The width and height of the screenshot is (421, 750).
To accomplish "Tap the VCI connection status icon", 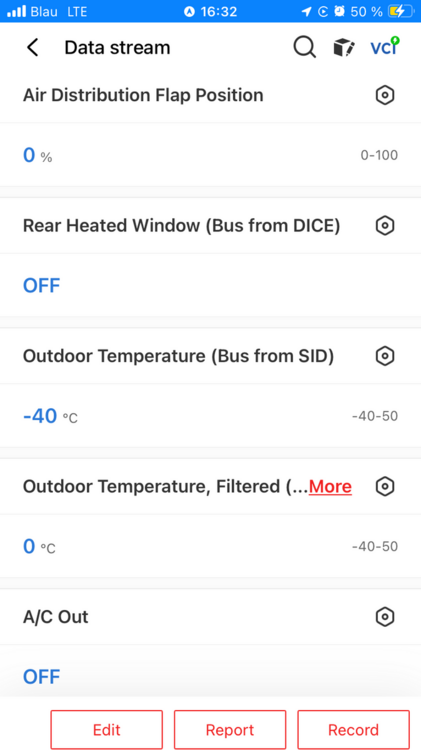I will tap(385, 47).
